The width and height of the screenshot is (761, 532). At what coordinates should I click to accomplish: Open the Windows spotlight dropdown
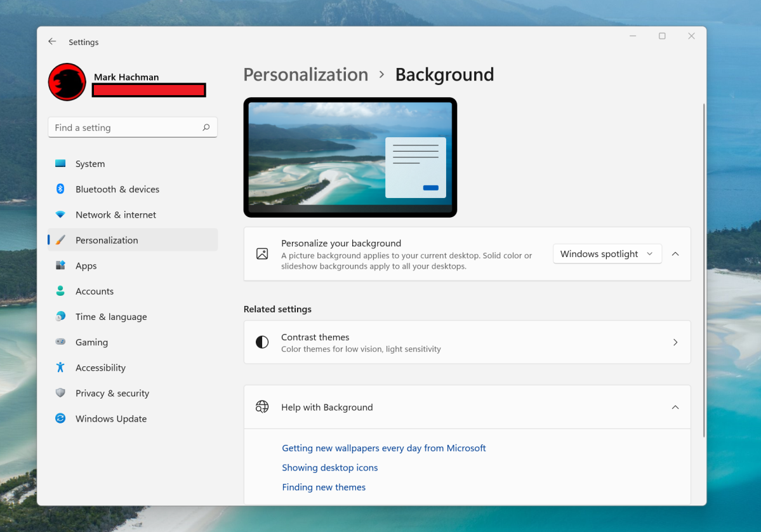coord(607,254)
